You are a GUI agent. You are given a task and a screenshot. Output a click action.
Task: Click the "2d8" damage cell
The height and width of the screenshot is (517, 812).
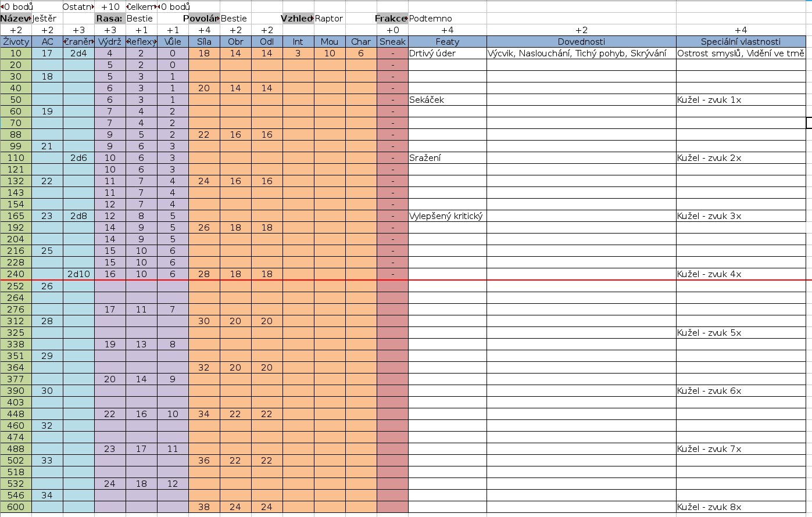click(78, 216)
